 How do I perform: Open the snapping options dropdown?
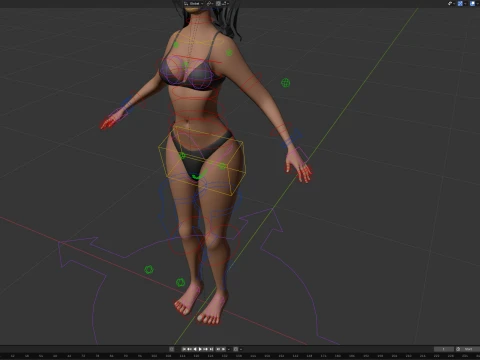click(x=226, y=4)
